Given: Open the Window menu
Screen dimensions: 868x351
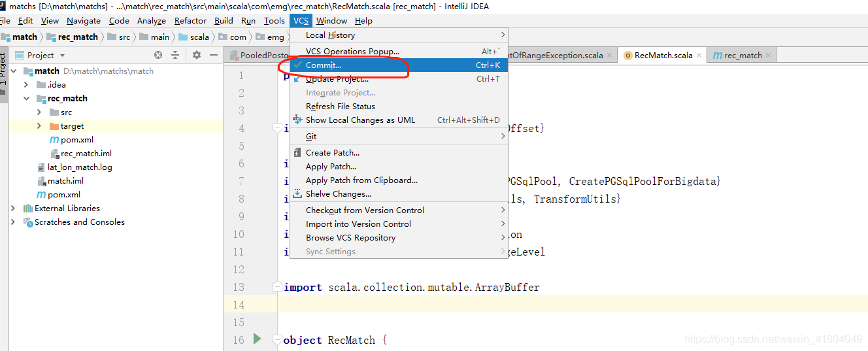Looking at the screenshot, I should (x=331, y=21).
